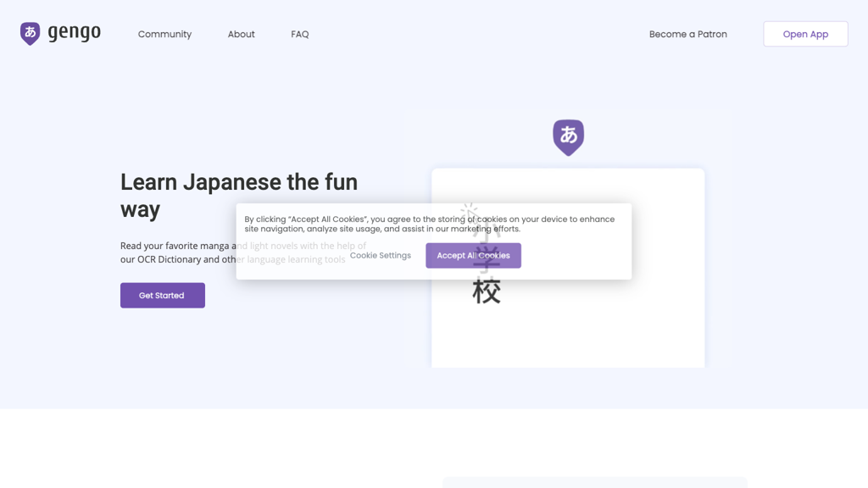Screen dimensions: 868x488
Task: Click the loading spinner icon
Action: tap(469, 212)
